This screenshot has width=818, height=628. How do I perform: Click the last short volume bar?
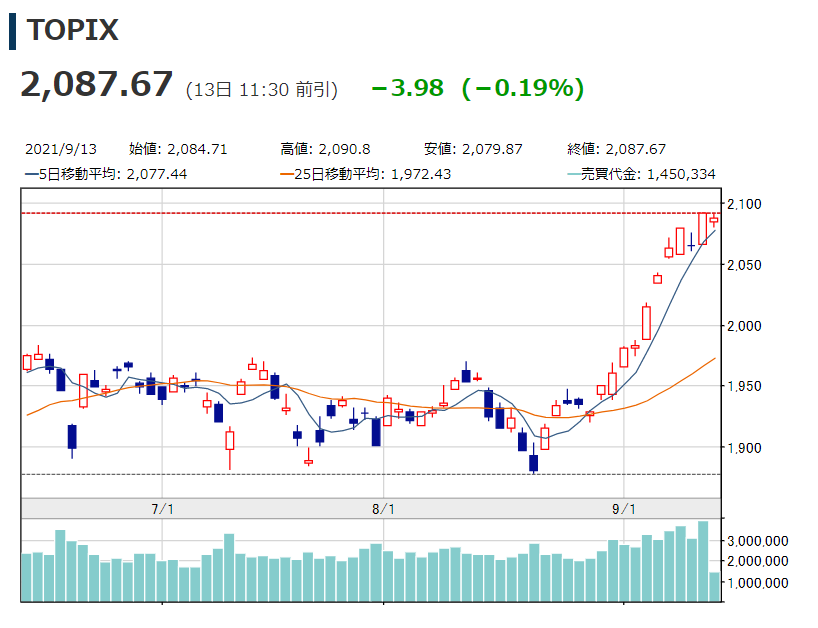(714, 587)
